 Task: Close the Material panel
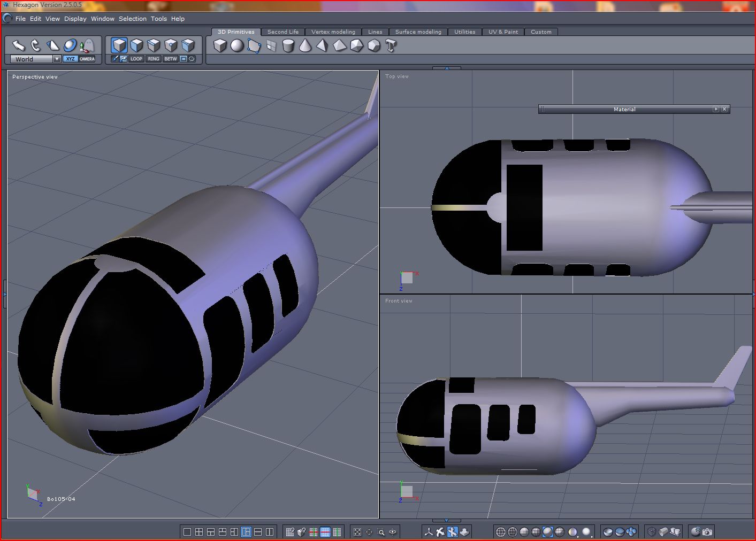pyautogui.click(x=724, y=109)
